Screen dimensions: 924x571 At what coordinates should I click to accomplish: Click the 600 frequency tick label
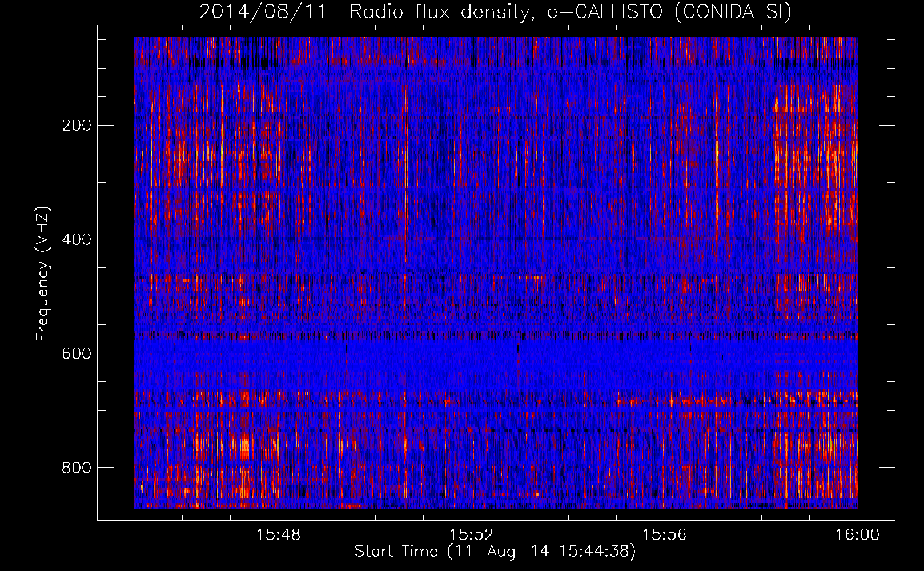coord(76,353)
